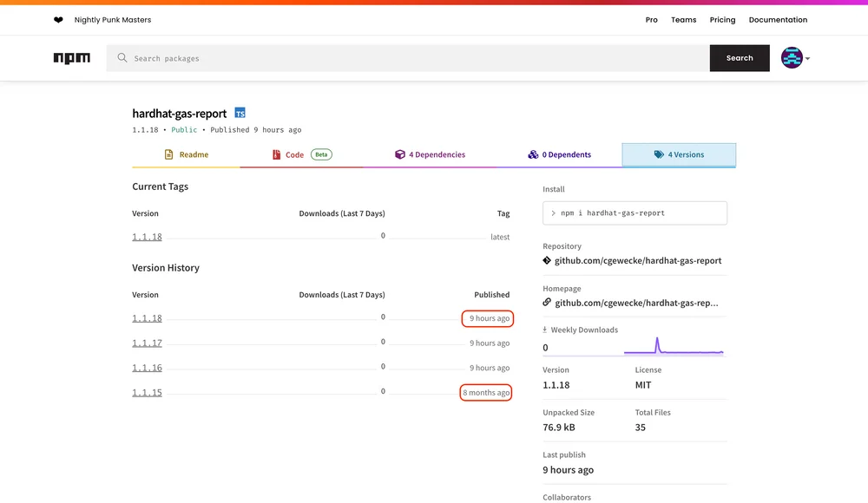Switch to 4 Dependencies tab
The image size is (868, 503).
(430, 154)
